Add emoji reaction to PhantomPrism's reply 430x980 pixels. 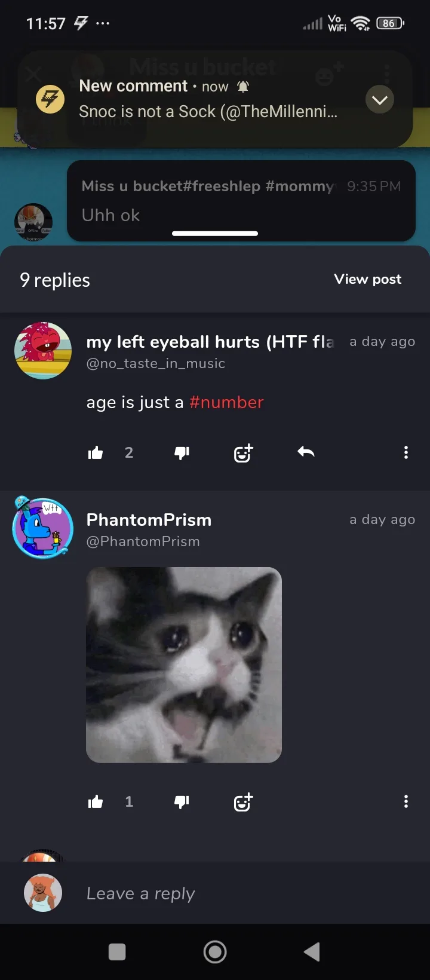[x=243, y=803]
